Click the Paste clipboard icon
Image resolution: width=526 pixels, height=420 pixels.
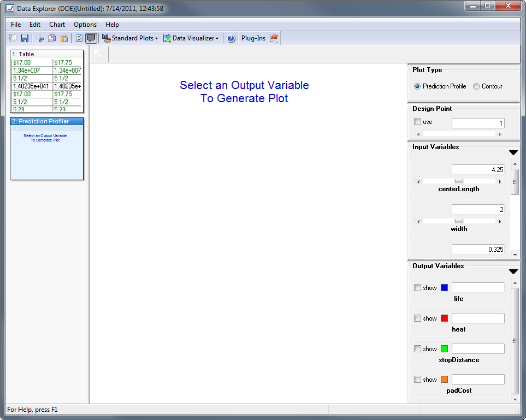[x=64, y=38]
